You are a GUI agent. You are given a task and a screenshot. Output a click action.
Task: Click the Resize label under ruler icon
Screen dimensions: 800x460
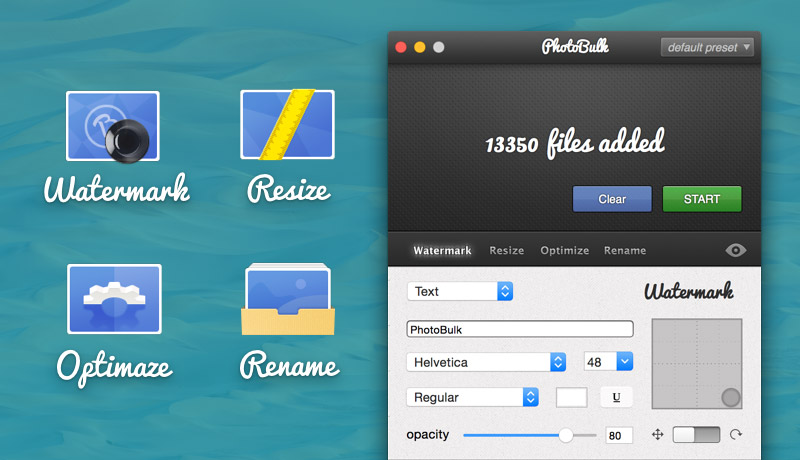click(x=289, y=189)
